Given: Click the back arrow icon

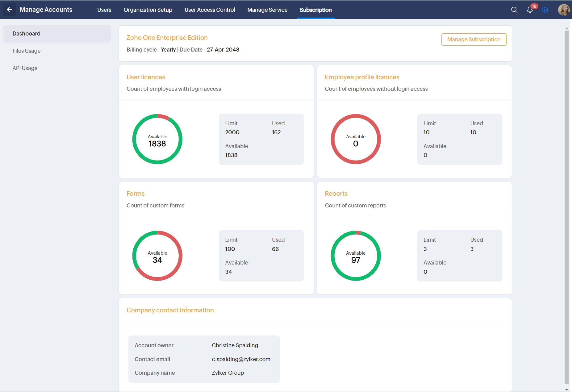Looking at the screenshot, I should point(10,10).
